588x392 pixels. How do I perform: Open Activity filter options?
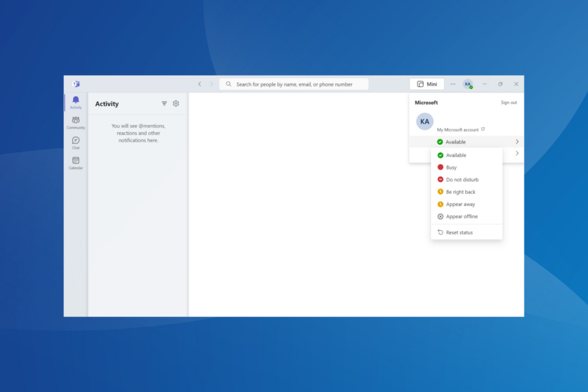164,104
